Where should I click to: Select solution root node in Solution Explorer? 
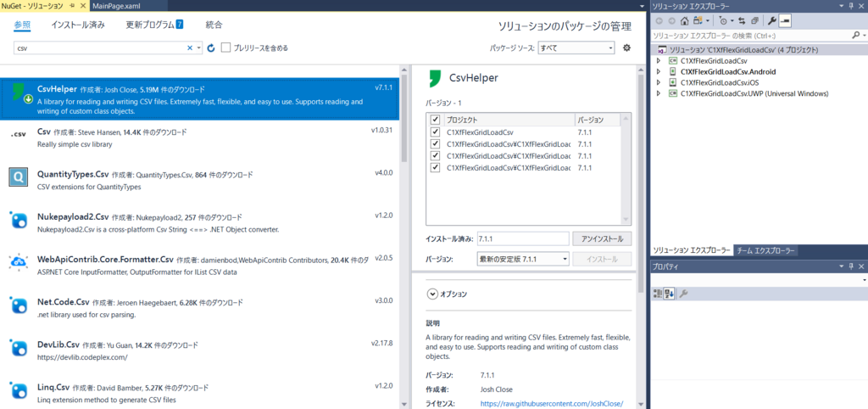[759, 50]
